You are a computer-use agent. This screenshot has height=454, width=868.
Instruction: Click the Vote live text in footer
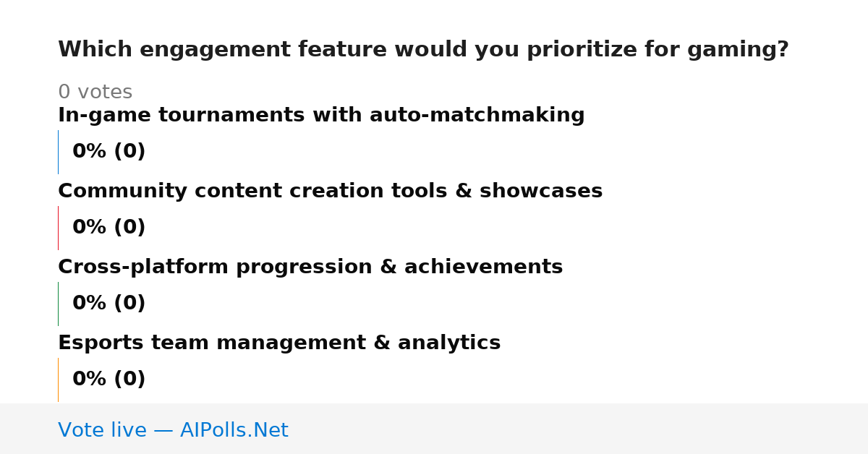[x=102, y=431]
